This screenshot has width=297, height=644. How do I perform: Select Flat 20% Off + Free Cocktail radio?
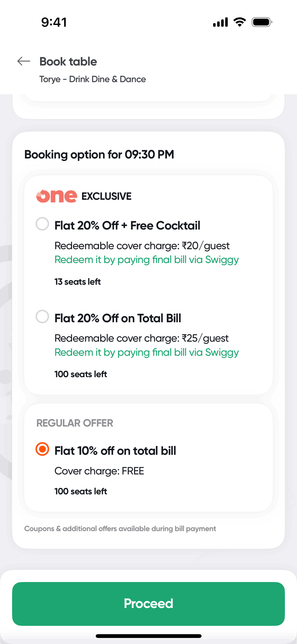tap(42, 224)
